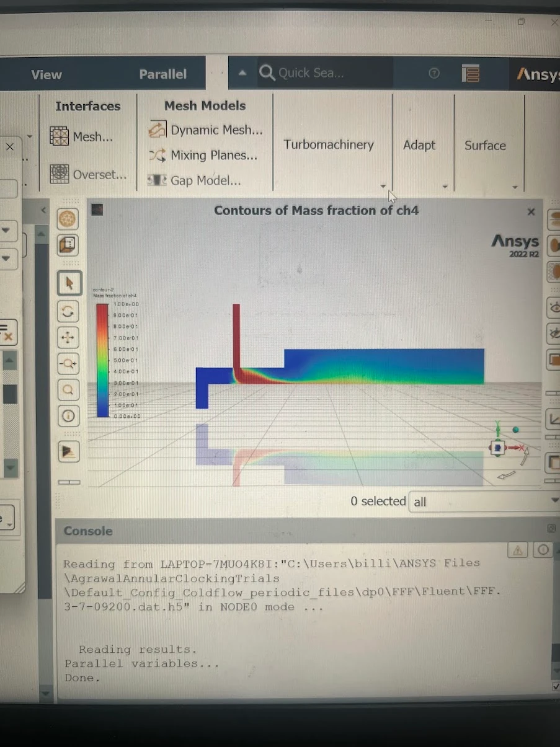Close the left side panel with the X

pos(10,147)
